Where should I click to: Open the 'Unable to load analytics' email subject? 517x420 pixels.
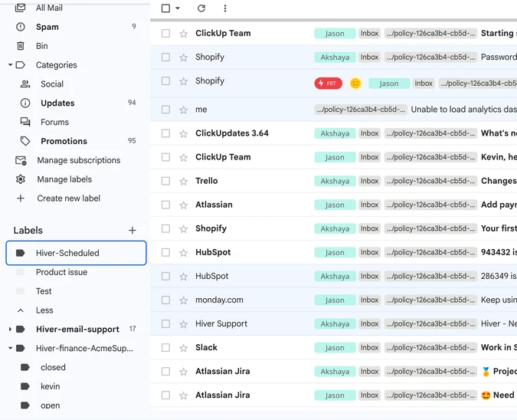click(464, 110)
